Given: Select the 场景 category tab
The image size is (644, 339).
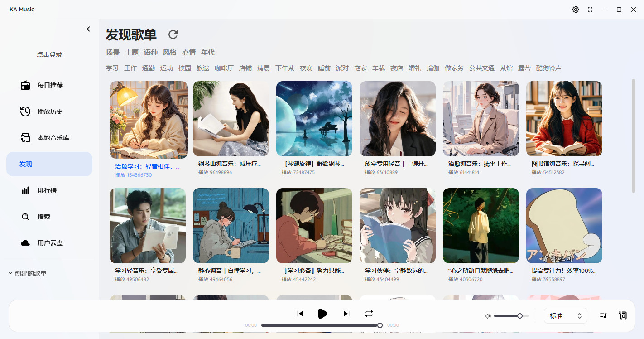Looking at the screenshot, I should click(113, 53).
